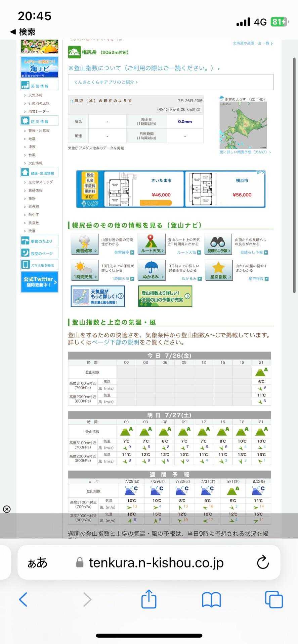
Task: Open the 星空指数 star icon
Action: click(x=218, y=270)
